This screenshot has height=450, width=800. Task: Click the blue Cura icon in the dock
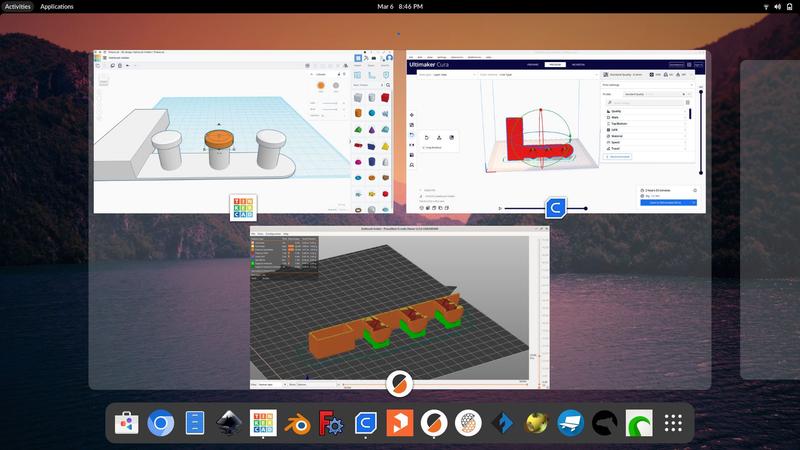click(x=366, y=423)
